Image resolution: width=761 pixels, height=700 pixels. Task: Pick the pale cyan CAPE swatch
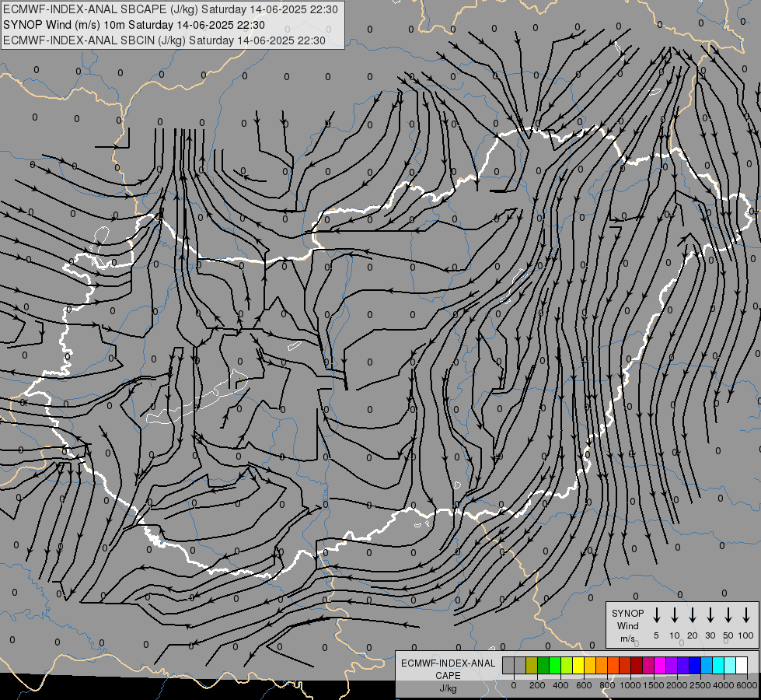tap(729, 666)
